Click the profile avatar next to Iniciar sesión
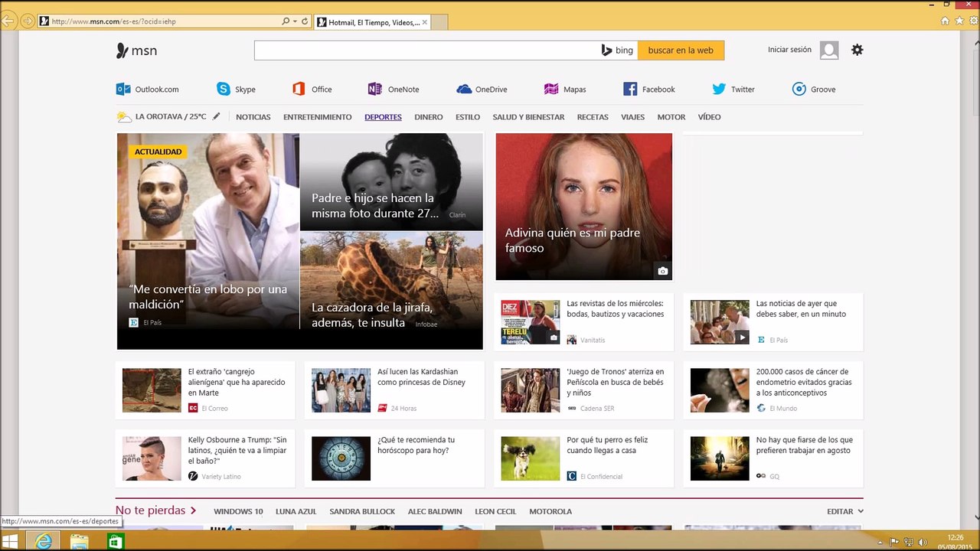Image resolution: width=980 pixels, height=551 pixels. point(828,51)
